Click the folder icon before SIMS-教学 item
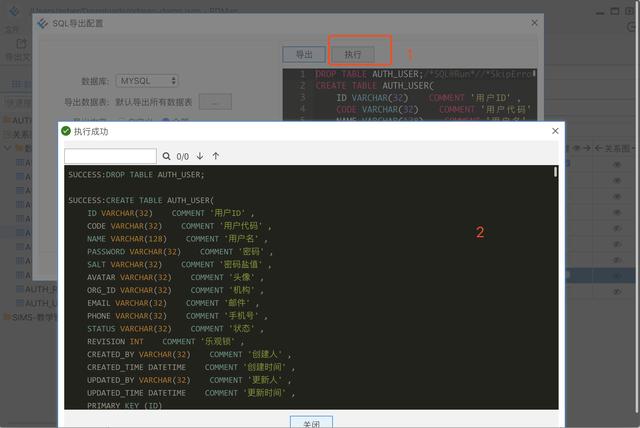The image size is (640, 428). (7, 317)
